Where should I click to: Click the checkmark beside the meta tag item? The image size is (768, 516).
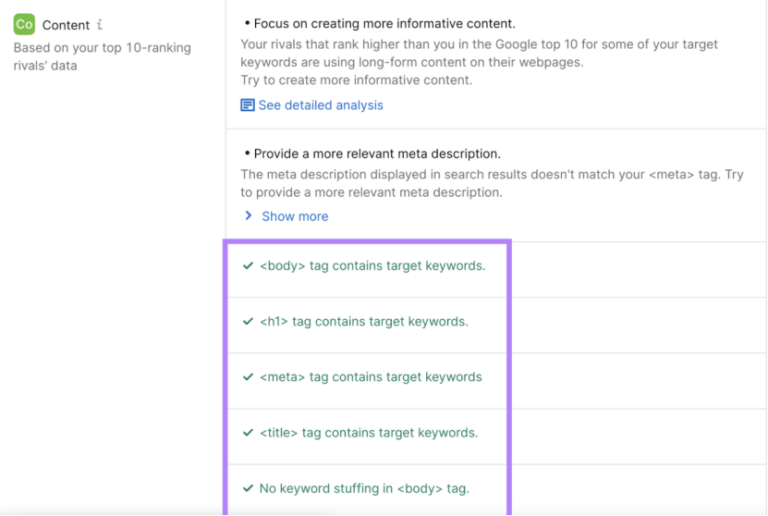pos(248,377)
